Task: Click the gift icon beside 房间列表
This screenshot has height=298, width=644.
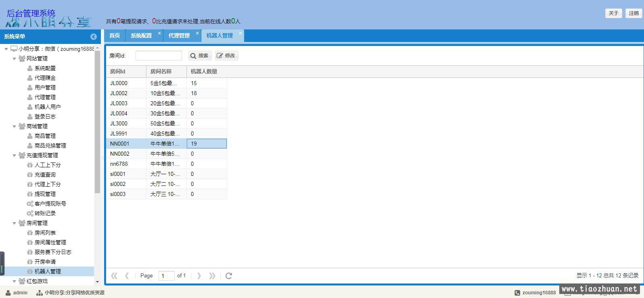Action: [29, 233]
